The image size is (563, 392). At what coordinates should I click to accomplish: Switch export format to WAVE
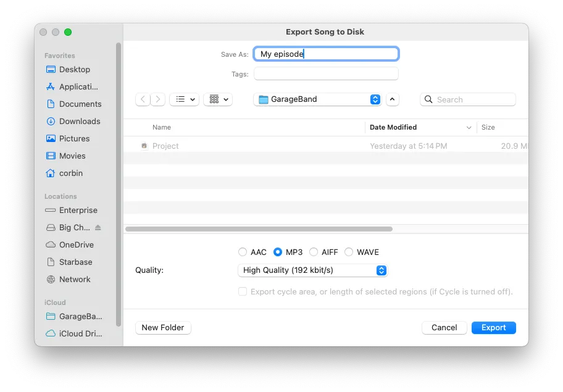click(x=349, y=252)
